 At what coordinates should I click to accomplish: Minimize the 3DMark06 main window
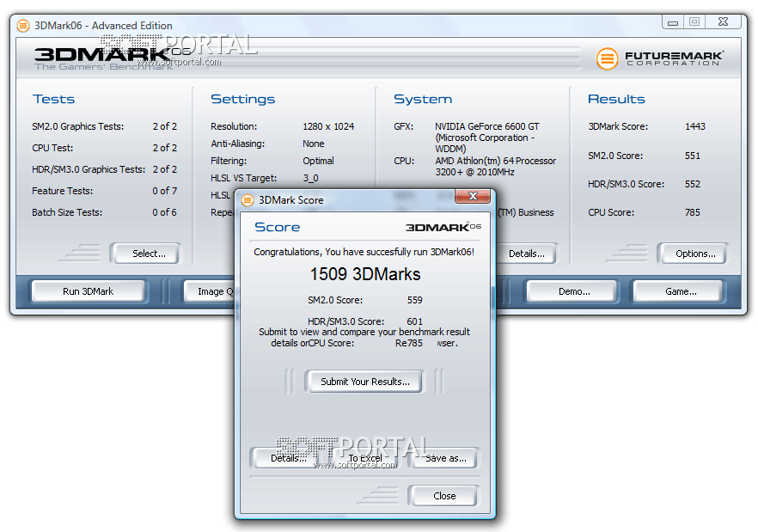coord(673,22)
